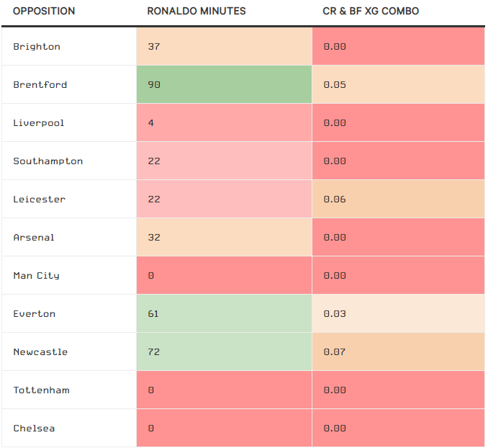Select the Southampton row label
488x448 pixels.
tap(48, 161)
